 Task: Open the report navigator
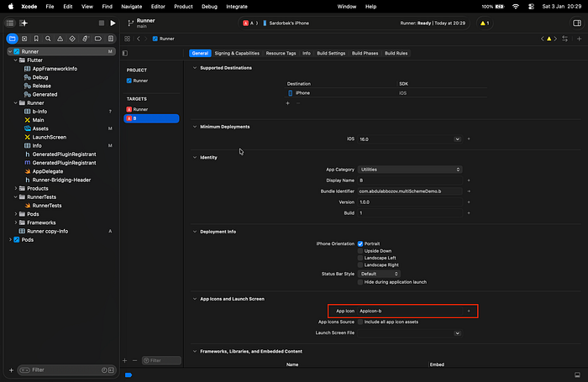(x=111, y=39)
